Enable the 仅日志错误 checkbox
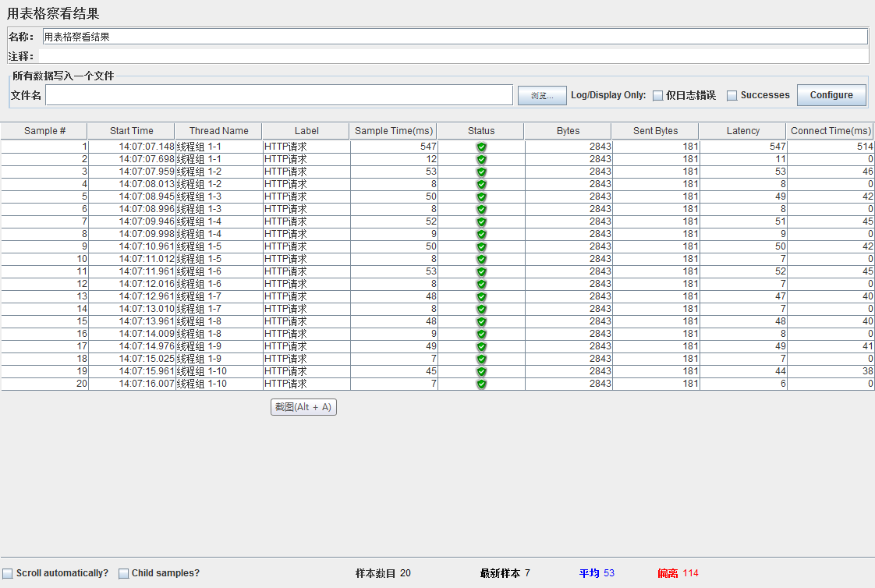 click(658, 96)
